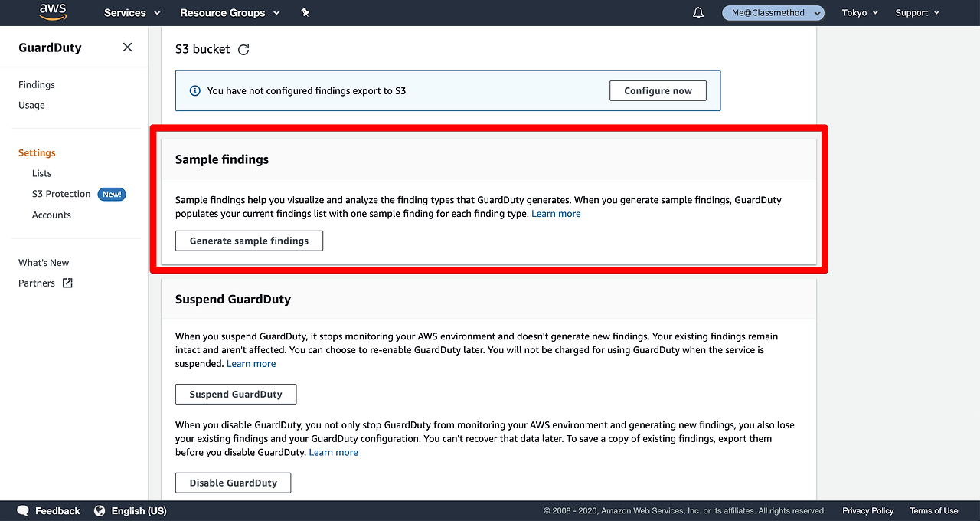Open Learn more about suspending GuardDuty

coord(251,364)
